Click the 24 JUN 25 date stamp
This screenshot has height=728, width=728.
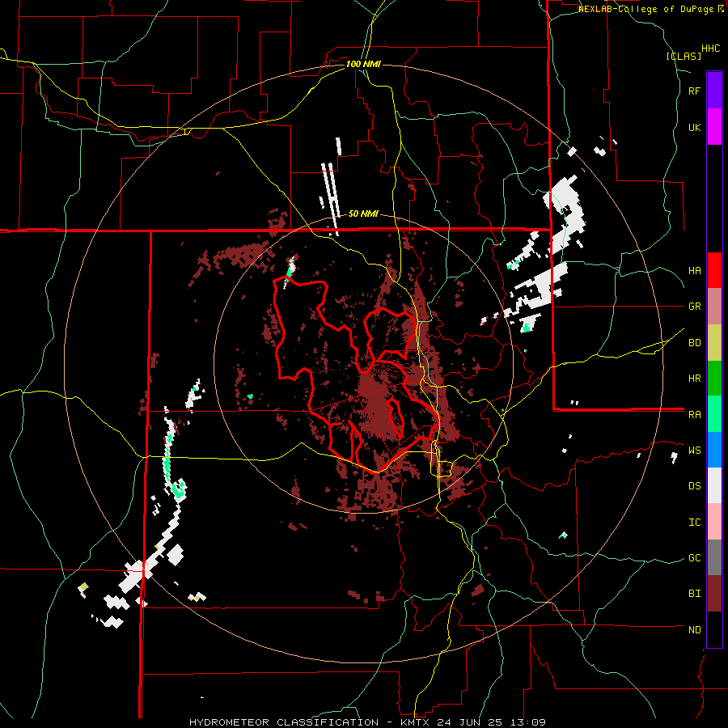pos(471,722)
